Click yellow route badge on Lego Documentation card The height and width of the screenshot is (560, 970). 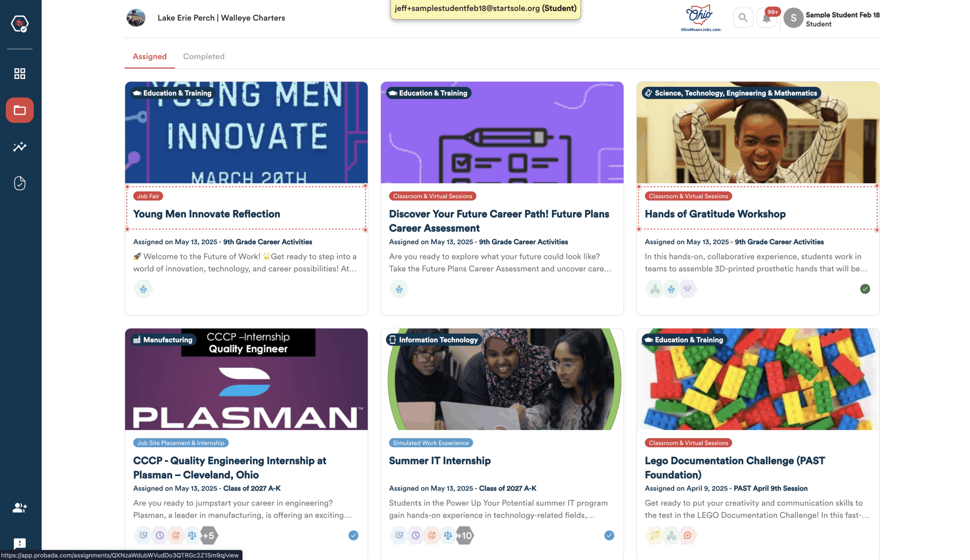click(655, 535)
